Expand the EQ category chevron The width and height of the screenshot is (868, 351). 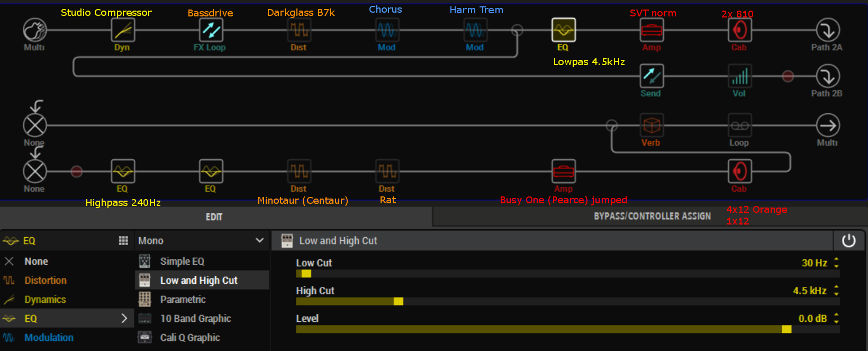click(x=124, y=319)
